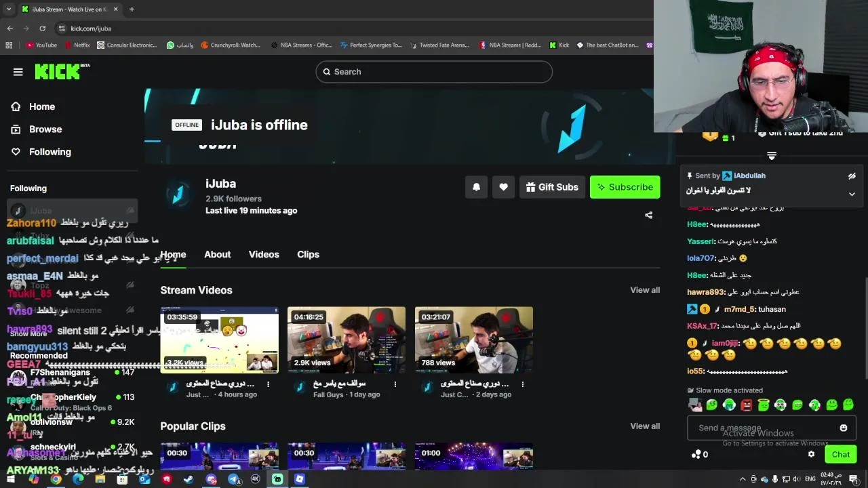868x488 pixels.
Task: Open the 03:21:07 stream video thumbnail
Action: coord(474,340)
